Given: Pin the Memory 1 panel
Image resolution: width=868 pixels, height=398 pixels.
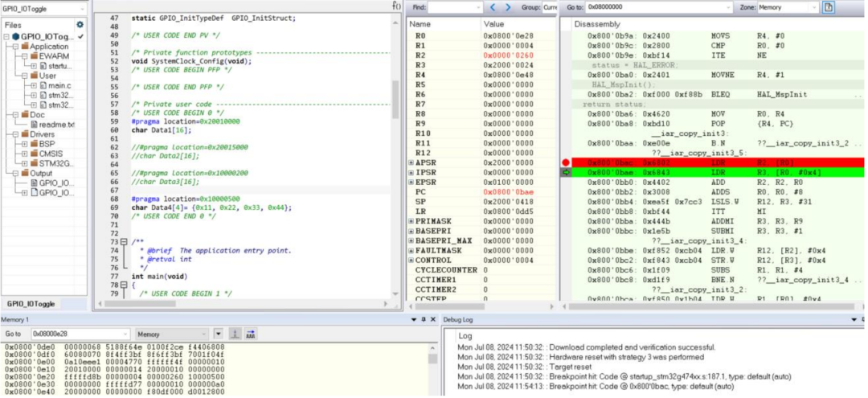Looking at the screenshot, I should click(x=424, y=320).
